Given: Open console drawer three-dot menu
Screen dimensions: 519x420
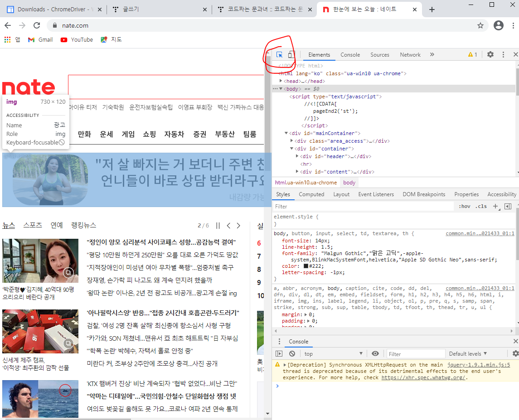Looking at the screenshot, I should 279,341.
